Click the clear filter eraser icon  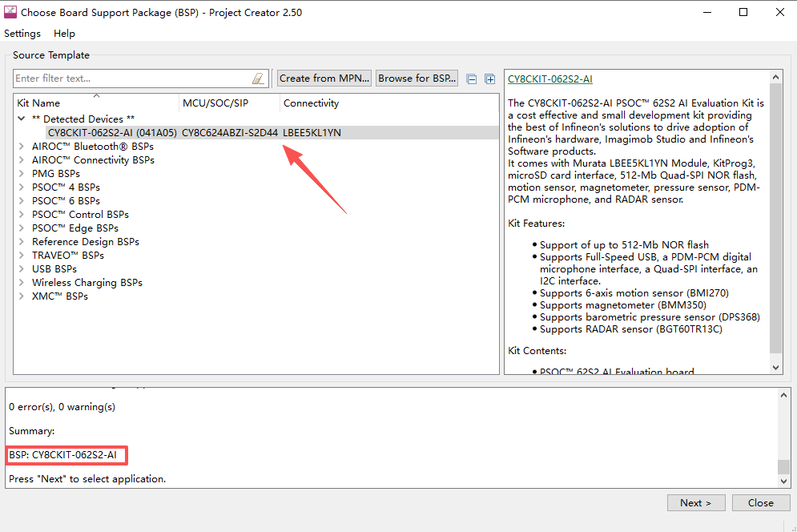(x=258, y=79)
